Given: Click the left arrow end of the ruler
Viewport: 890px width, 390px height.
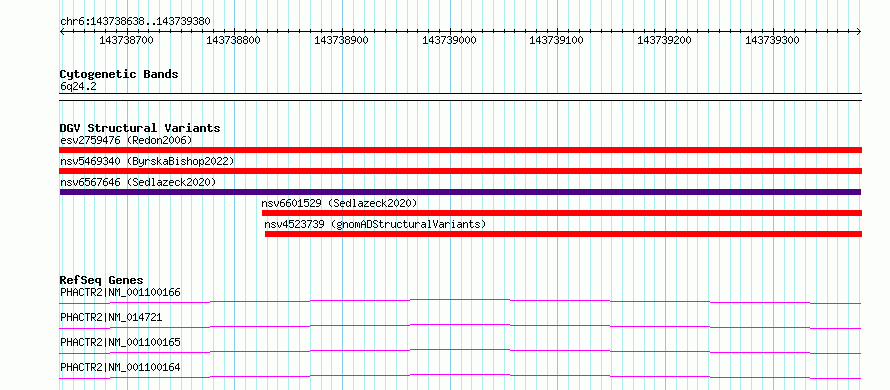Looking at the screenshot, I should pos(62,32).
